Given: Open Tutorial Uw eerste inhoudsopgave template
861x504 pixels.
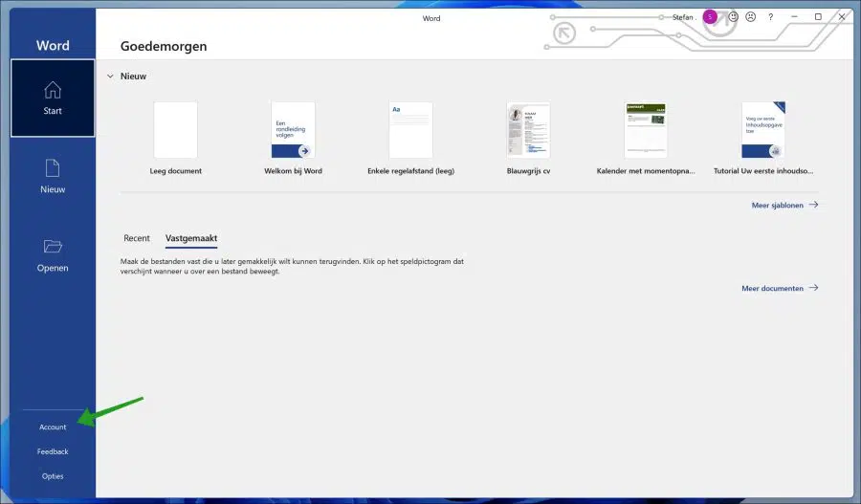Looking at the screenshot, I should tap(763, 130).
